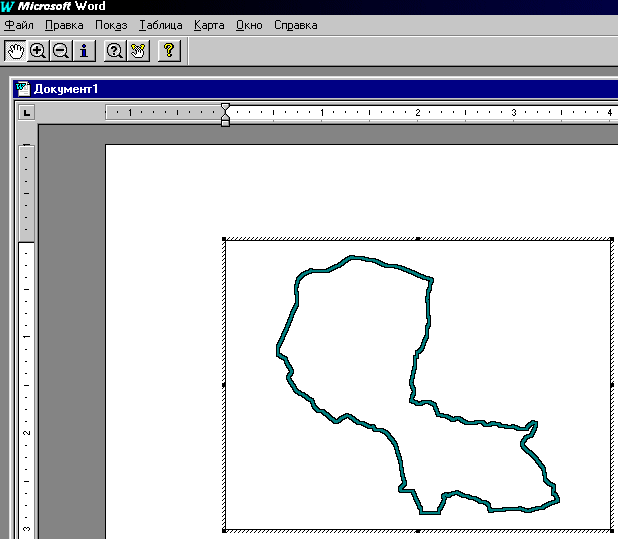
Task: Click the hand with sparkles toolbar icon
Action: click(x=138, y=50)
